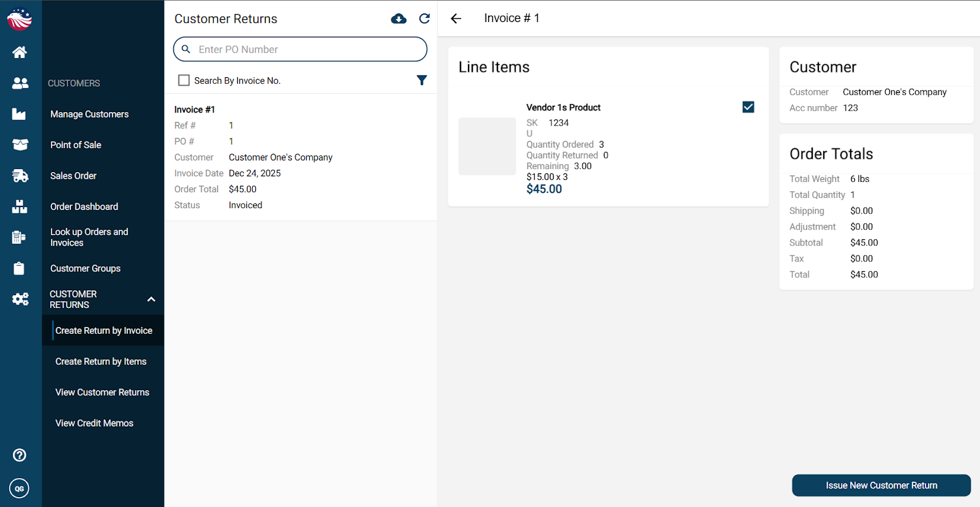
Task: Enable Search By Invoice No. checkbox
Action: coord(184,80)
